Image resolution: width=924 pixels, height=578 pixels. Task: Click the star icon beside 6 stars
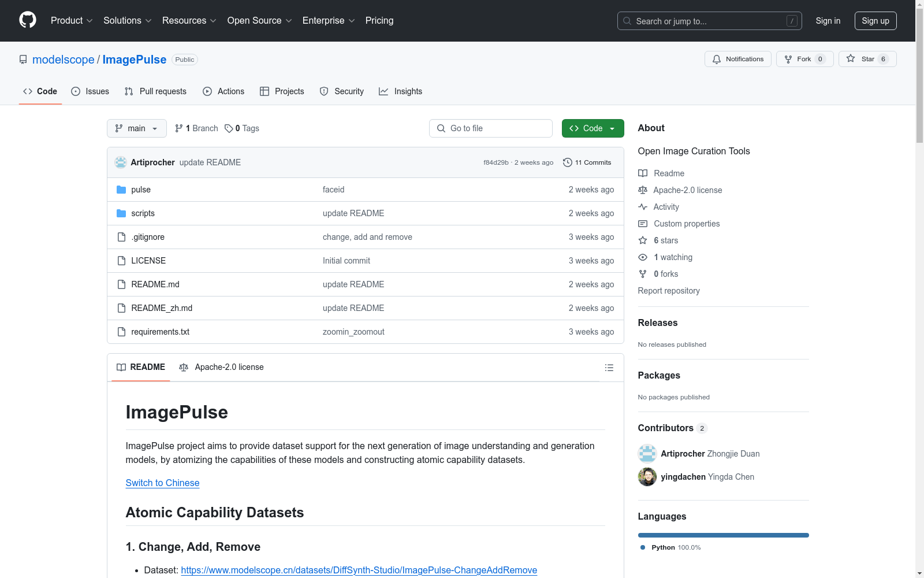tap(643, 240)
